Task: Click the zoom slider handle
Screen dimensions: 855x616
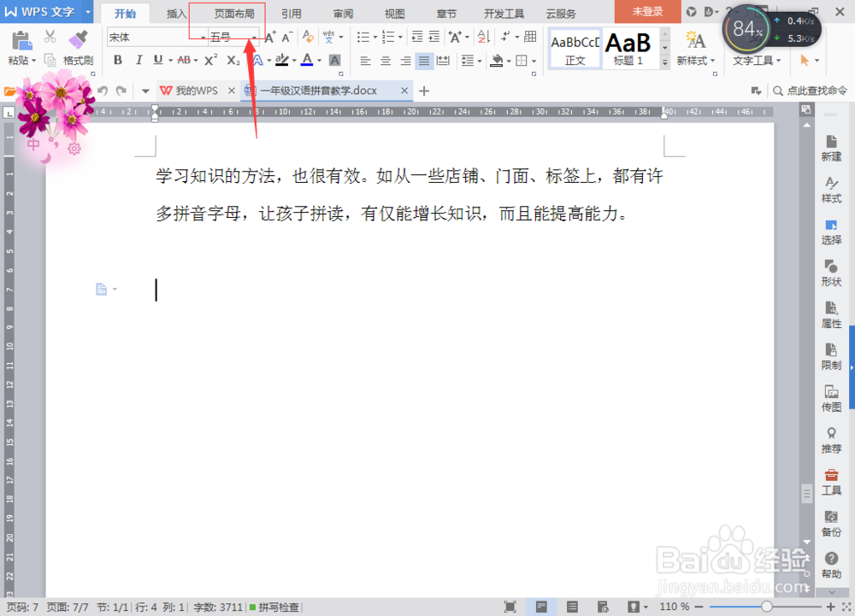Action: tap(767, 607)
